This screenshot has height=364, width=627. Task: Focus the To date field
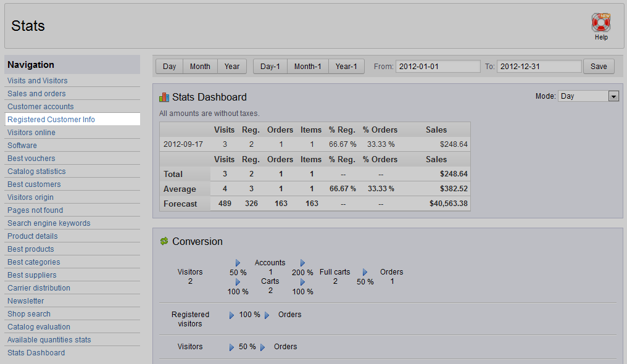[x=539, y=67]
